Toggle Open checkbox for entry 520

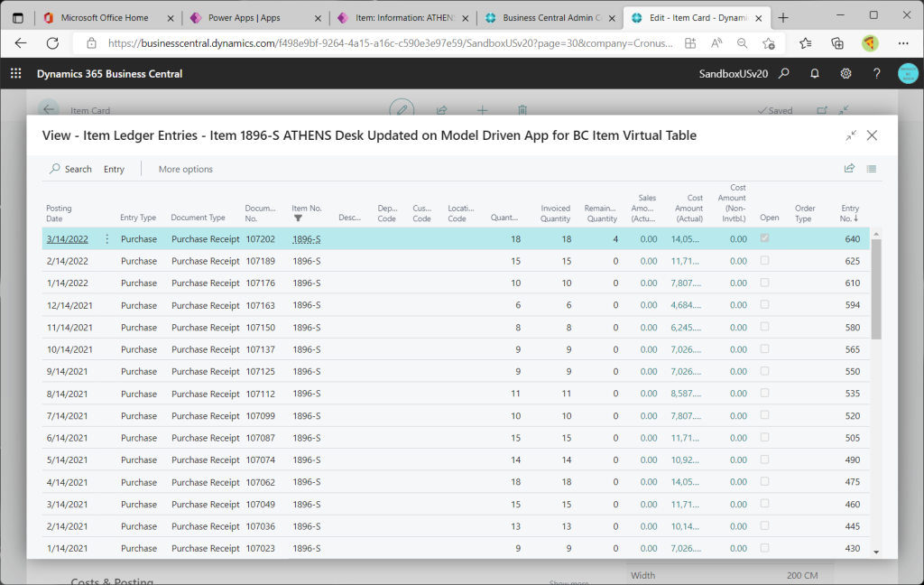765,415
